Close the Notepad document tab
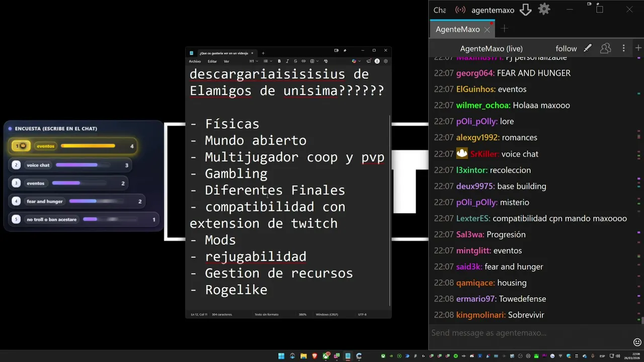This screenshot has width=644, height=362. (253, 53)
